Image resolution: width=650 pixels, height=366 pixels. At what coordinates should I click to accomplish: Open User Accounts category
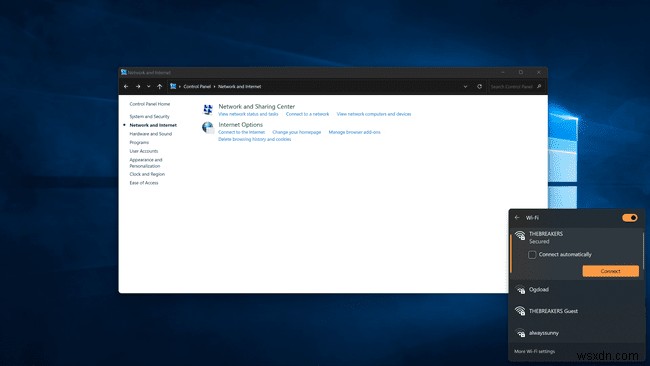[143, 151]
